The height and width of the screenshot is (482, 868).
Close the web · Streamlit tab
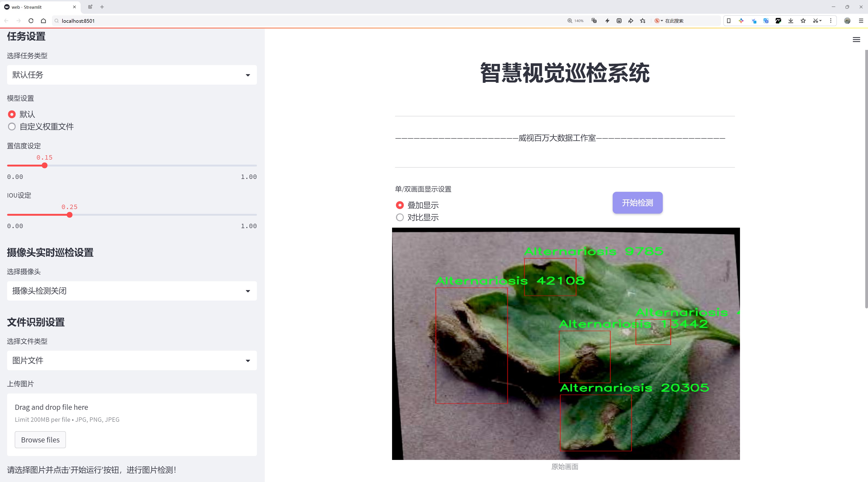74,7
